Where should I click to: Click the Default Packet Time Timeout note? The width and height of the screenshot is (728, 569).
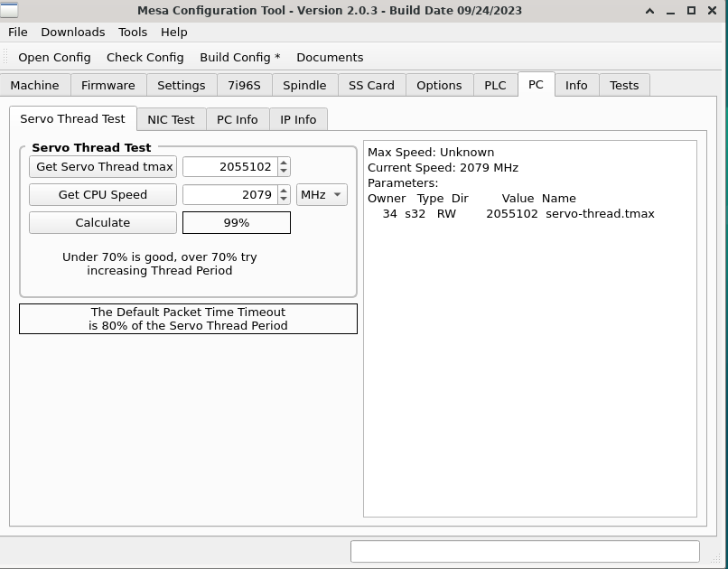[x=188, y=319]
